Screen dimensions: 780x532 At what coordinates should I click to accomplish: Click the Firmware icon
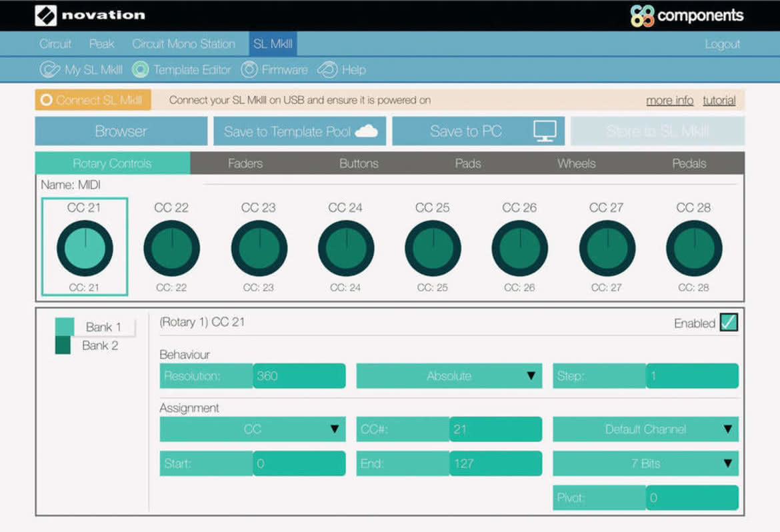coord(249,70)
